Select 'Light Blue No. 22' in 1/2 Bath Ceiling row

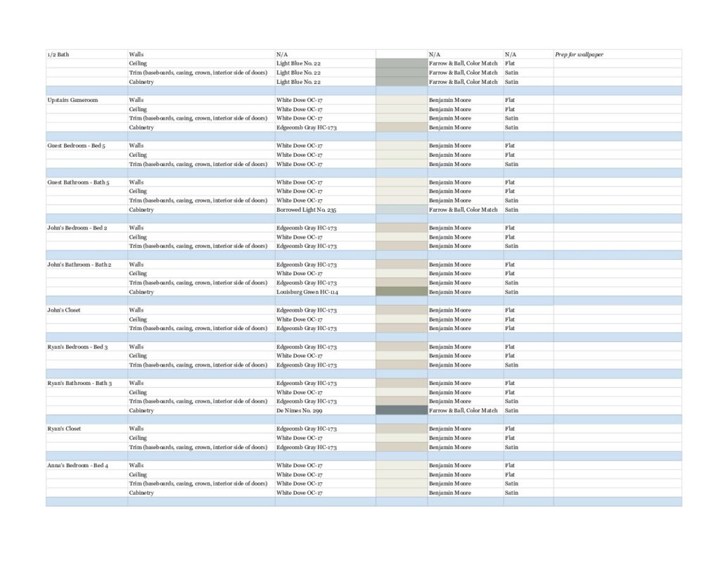(298, 63)
